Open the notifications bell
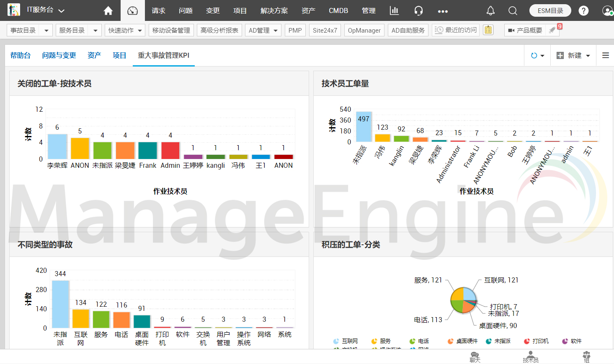The height and width of the screenshot is (364, 614). click(x=490, y=10)
